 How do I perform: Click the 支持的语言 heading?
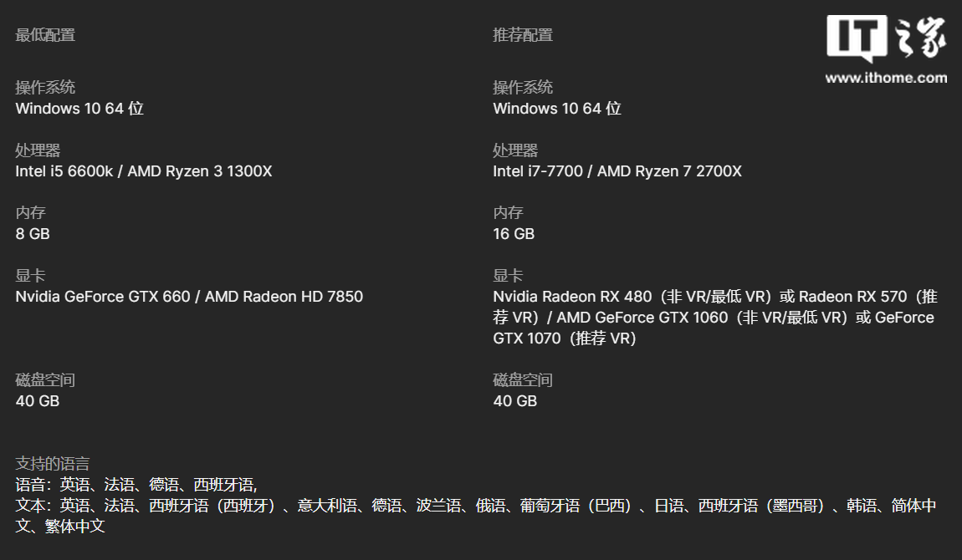[53, 463]
